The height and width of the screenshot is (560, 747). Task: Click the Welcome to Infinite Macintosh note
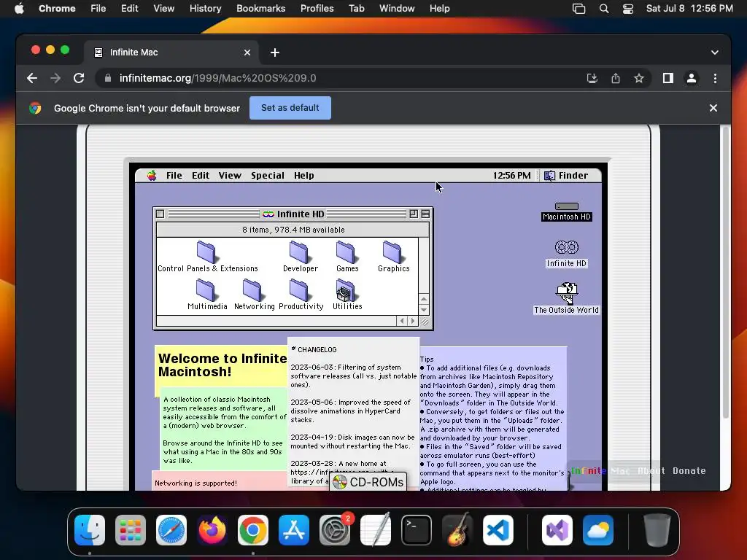222,365
